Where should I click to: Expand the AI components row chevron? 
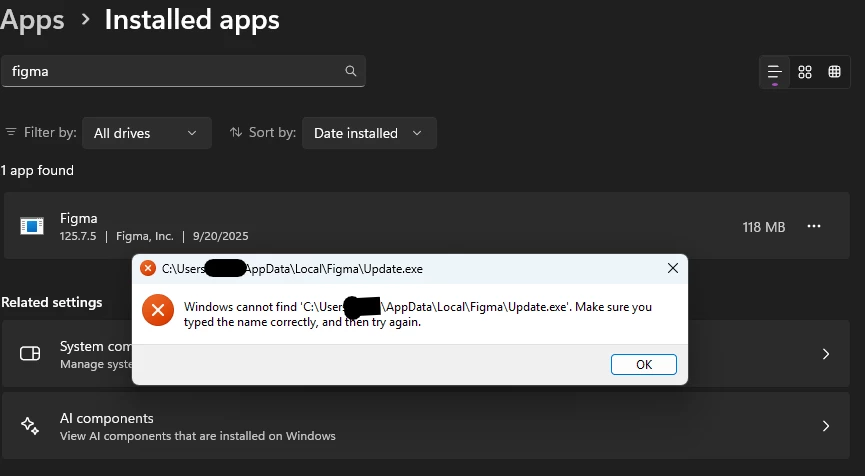tap(826, 426)
